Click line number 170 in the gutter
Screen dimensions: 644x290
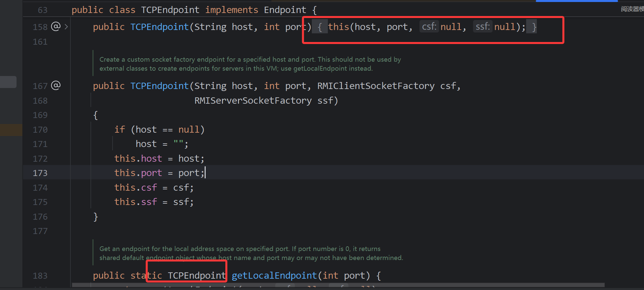click(40, 130)
